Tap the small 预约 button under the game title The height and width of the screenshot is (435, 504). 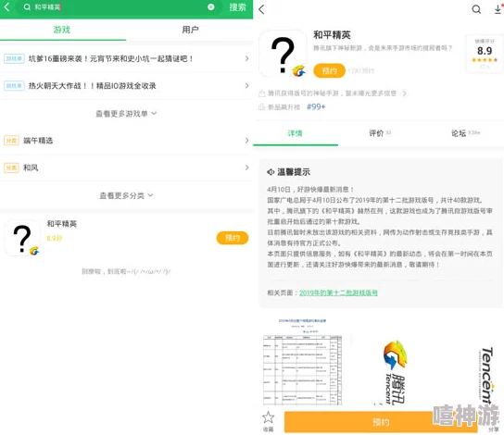[329, 70]
